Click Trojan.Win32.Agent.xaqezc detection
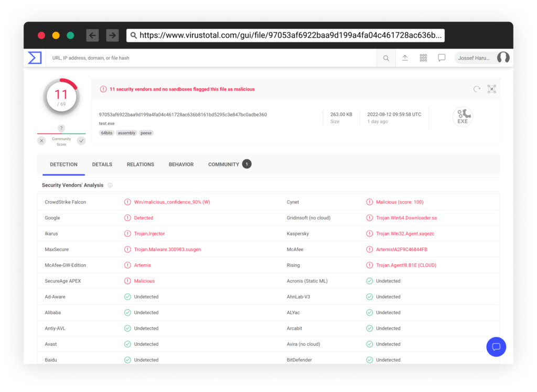537x392 pixels. 405,234
